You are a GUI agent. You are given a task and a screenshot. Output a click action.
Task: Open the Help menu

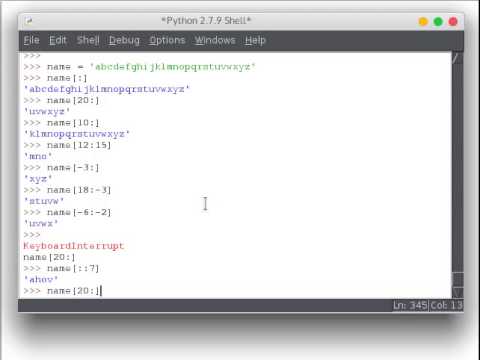coord(255,40)
